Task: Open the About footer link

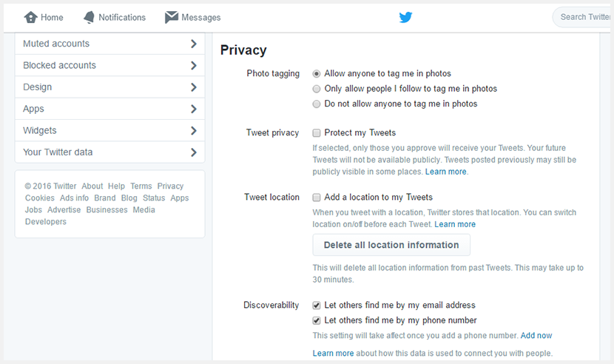Action: (x=92, y=186)
